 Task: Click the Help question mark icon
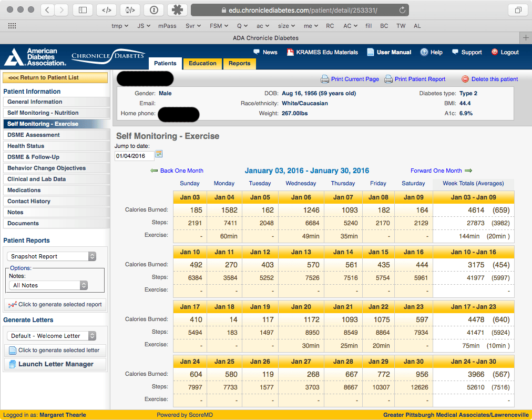click(x=424, y=52)
